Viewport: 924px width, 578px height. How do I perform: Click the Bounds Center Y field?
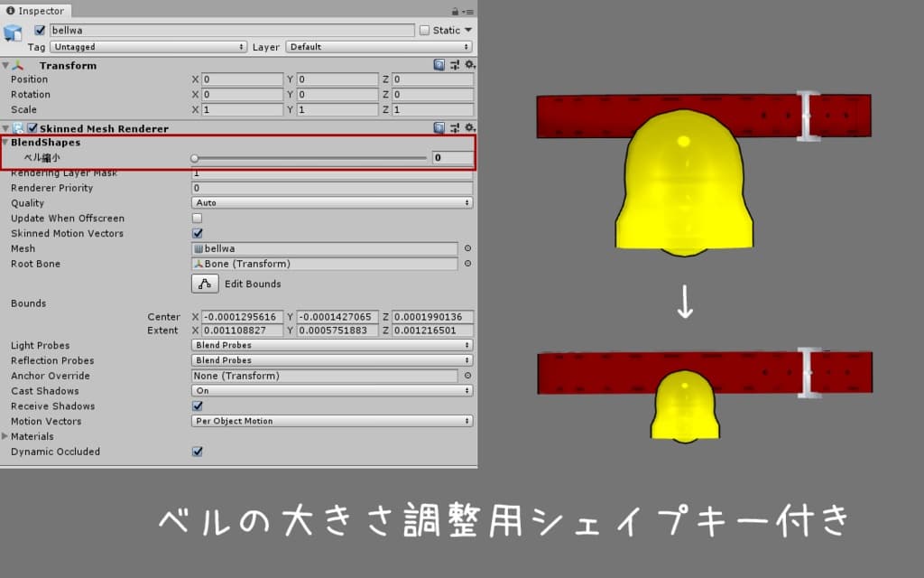click(x=337, y=317)
